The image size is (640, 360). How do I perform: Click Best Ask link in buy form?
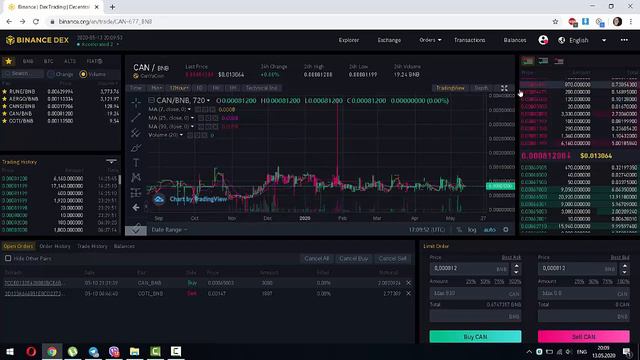point(511,258)
